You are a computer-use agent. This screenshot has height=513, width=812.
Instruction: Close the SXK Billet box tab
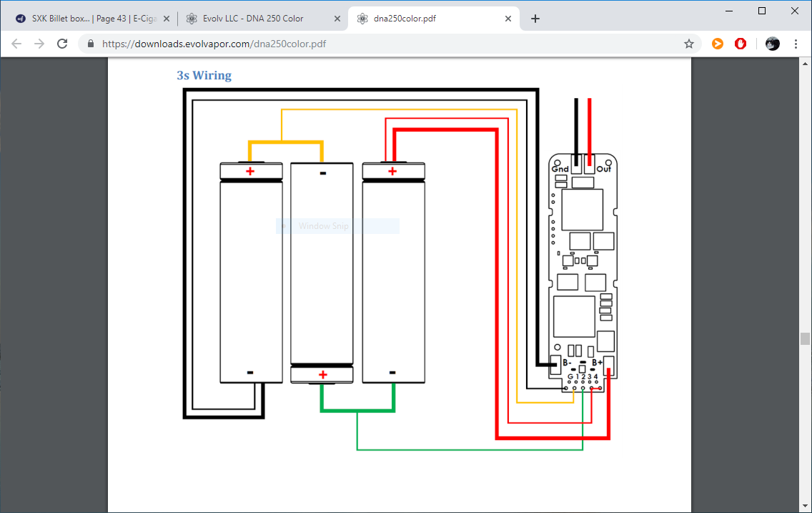[x=167, y=19]
